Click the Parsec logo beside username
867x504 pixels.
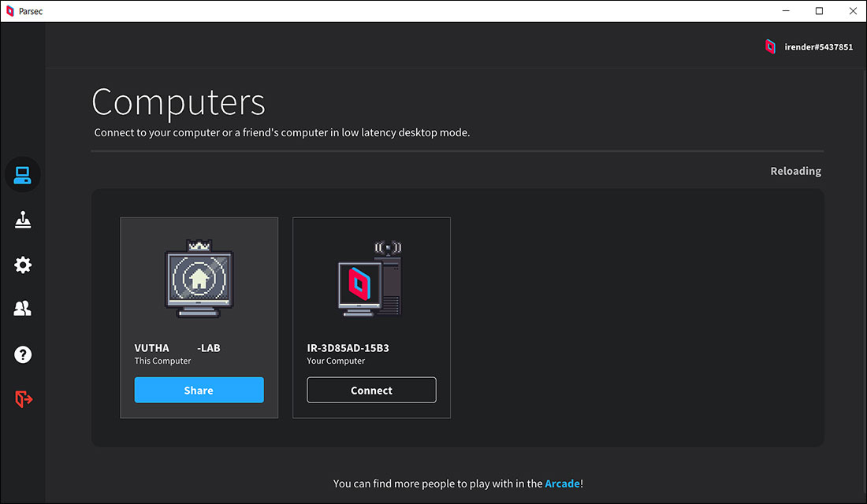(x=770, y=47)
